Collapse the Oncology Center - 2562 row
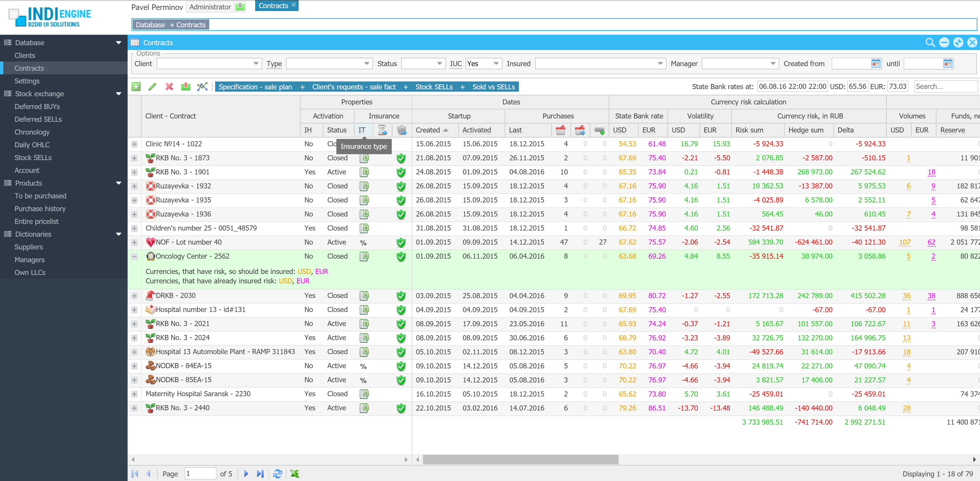This screenshot has width=980, height=481. [134, 257]
